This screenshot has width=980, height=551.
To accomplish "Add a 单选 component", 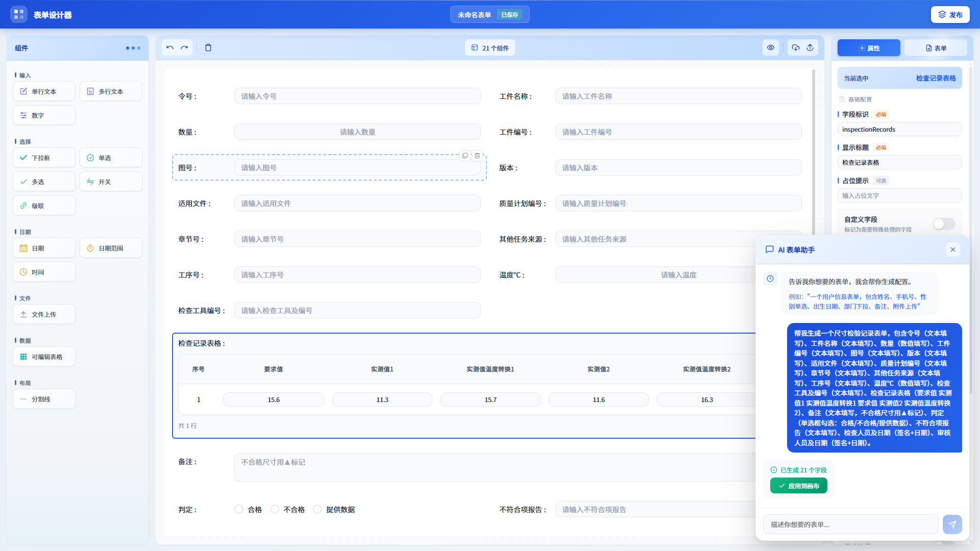I will click(x=111, y=158).
